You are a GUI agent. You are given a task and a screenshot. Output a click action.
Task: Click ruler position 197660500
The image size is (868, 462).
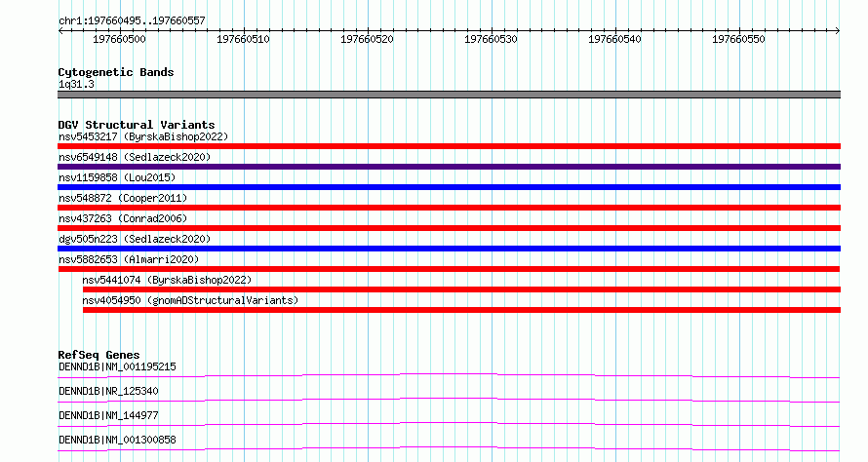click(x=119, y=39)
